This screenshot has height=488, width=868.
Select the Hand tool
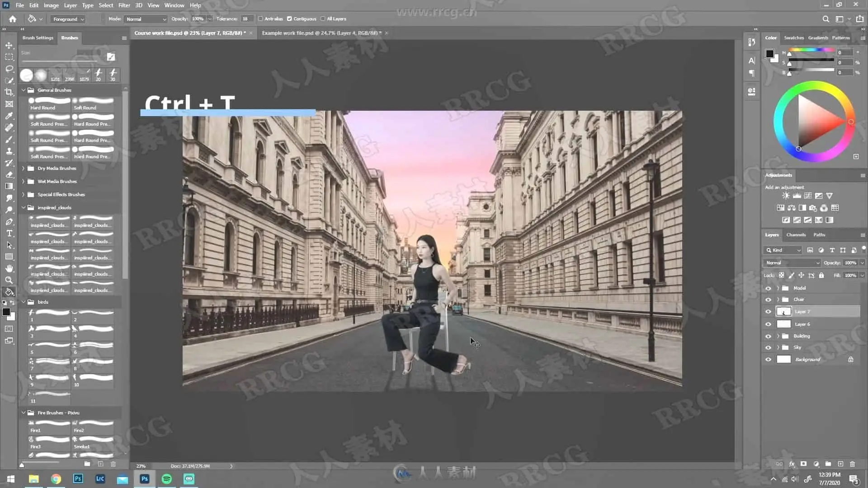point(9,268)
